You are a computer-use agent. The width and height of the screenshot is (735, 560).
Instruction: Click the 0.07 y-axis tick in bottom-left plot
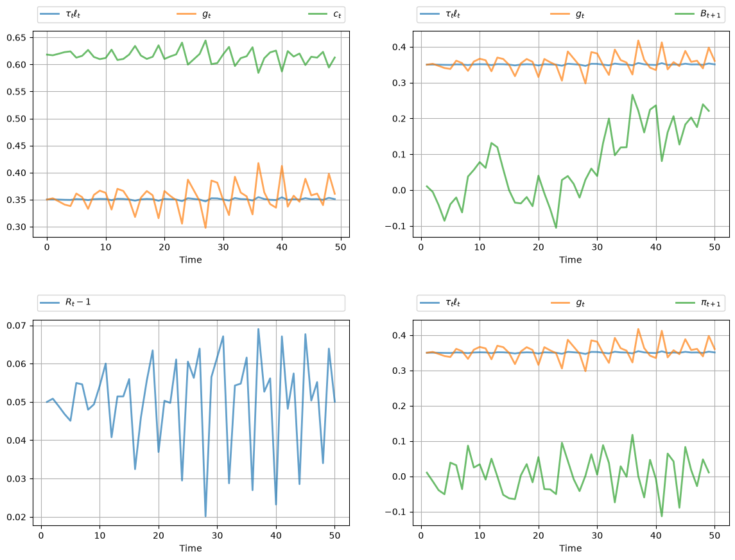click(17, 326)
